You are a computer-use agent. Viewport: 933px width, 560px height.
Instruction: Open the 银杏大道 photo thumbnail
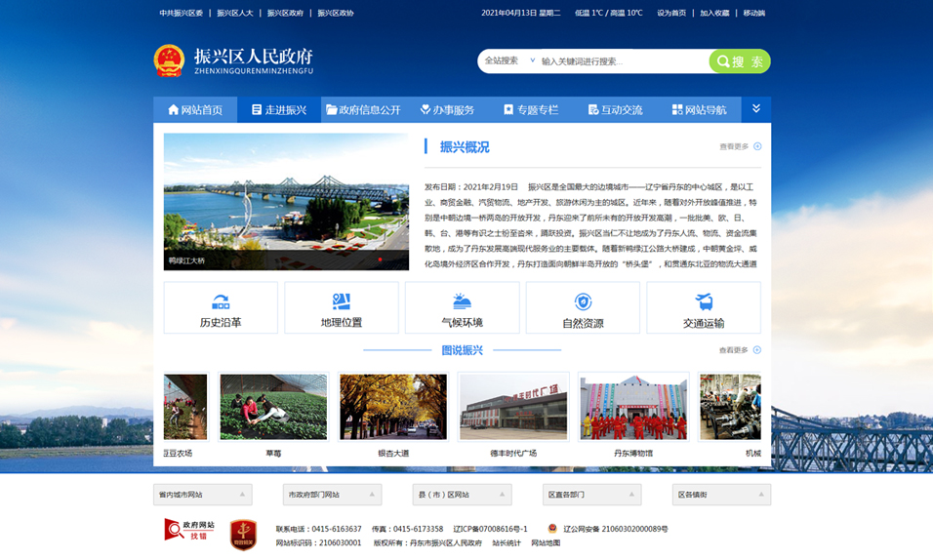coord(393,407)
